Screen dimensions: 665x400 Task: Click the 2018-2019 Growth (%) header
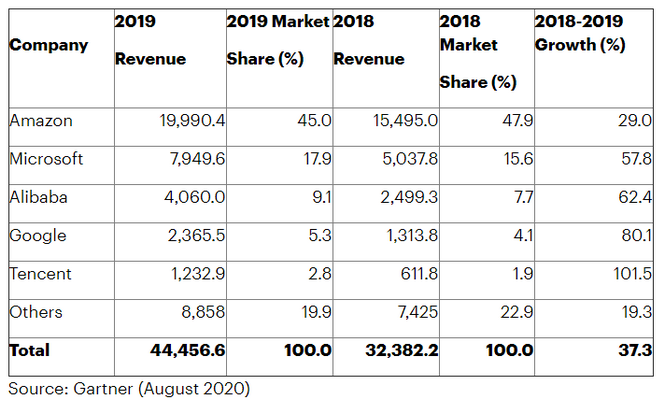[580, 33]
